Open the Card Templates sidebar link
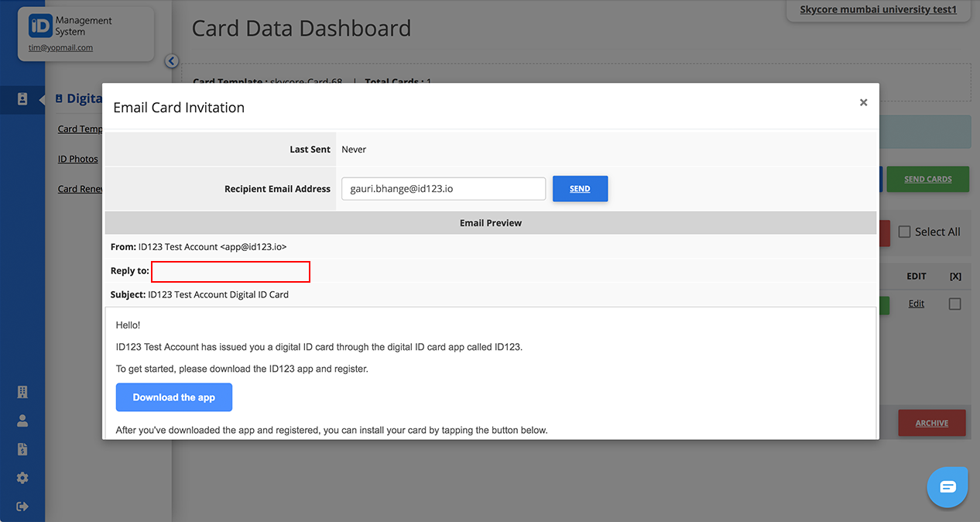This screenshot has width=980, height=522. pyautogui.click(x=81, y=129)
